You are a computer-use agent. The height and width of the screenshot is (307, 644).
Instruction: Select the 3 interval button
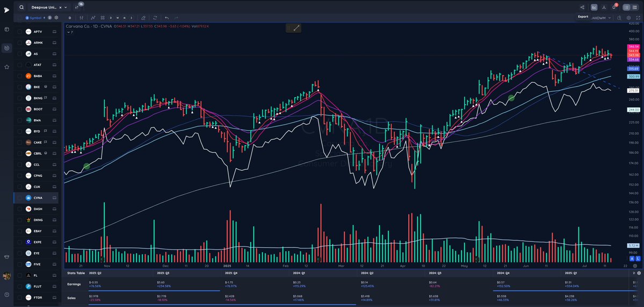[132, 18]
